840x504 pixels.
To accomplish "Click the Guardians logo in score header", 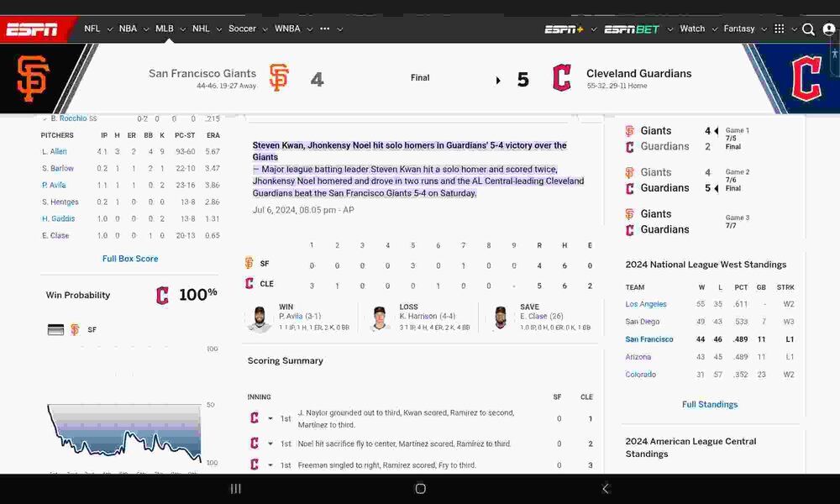I will pos(562,77).
